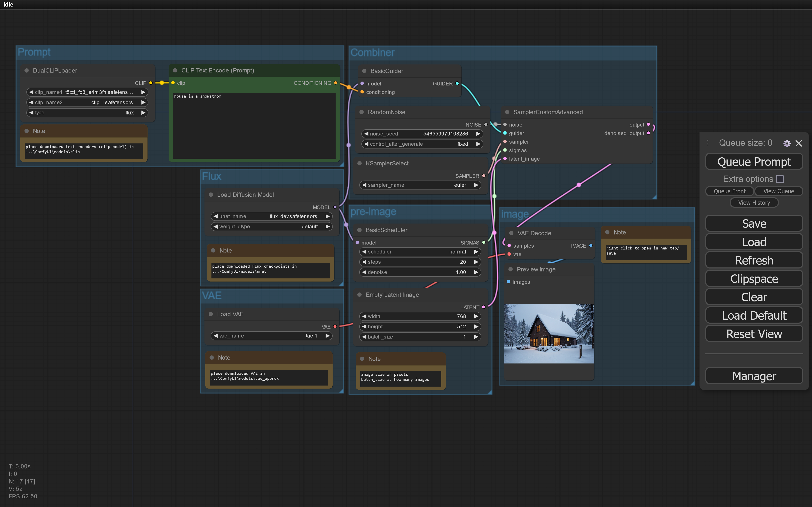This screenshot has height=507, width=812.
Task: Click the drag handle dots beside Queue size
Action: (707, 143)
